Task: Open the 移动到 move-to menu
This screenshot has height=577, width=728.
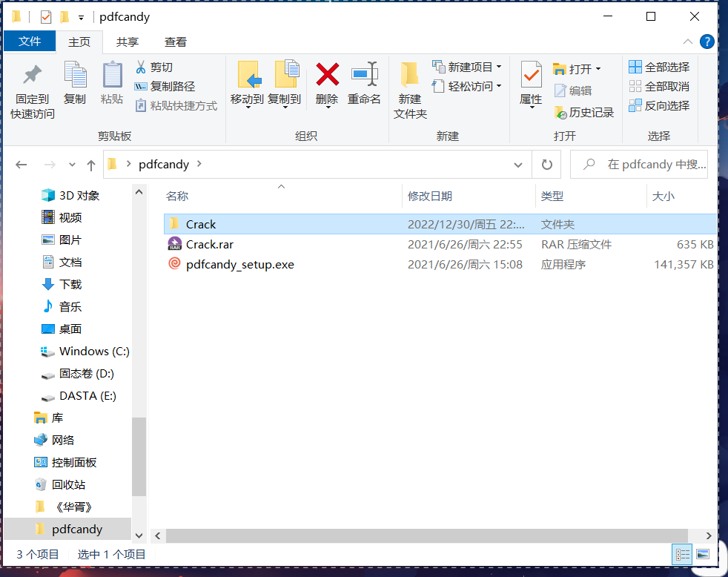Action: pos(247,85)
